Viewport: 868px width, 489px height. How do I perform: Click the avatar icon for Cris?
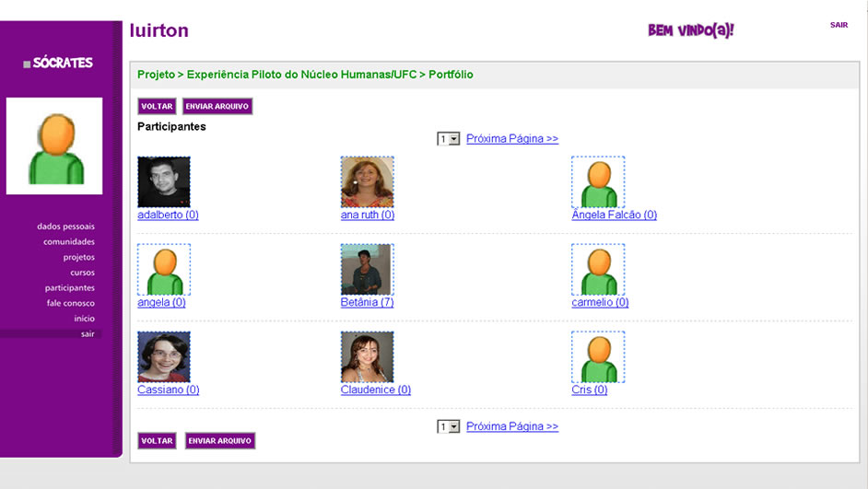click(598, 356)
